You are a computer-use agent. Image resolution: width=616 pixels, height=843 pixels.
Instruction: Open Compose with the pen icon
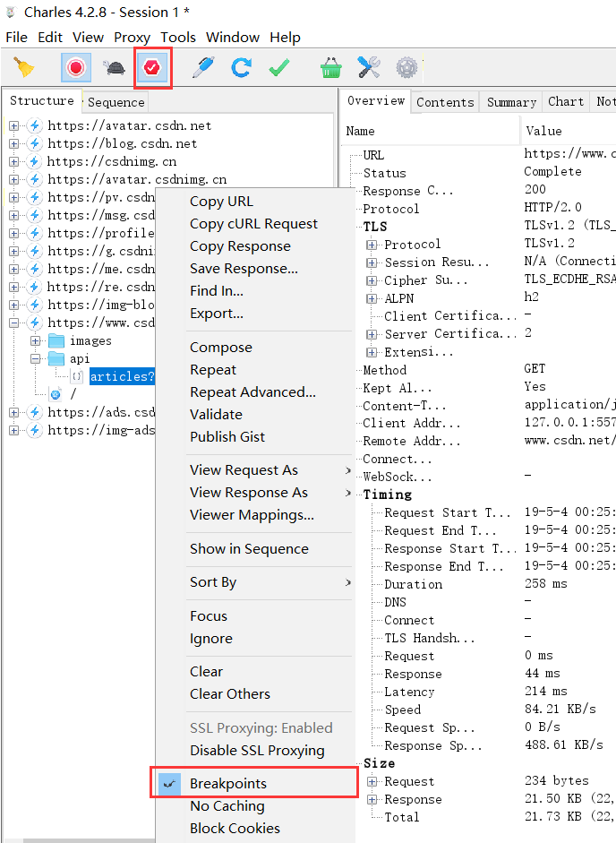point(204,68)
